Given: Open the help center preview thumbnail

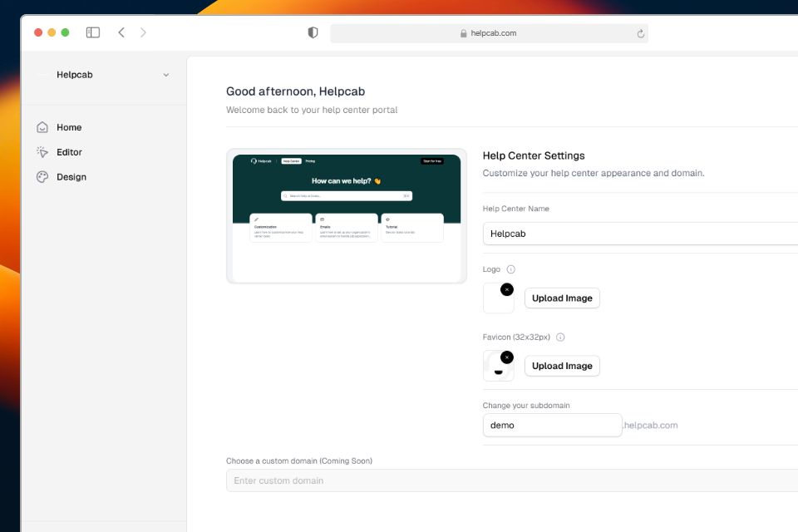Looking at the screenshot, I should (x=347, y=216).
